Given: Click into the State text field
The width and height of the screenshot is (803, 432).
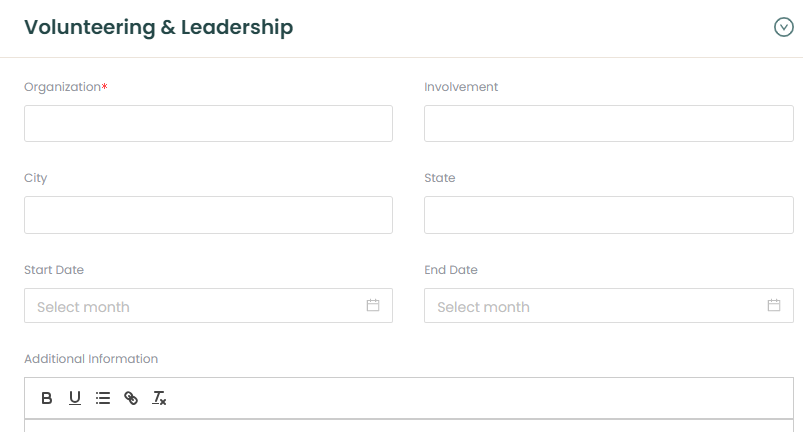Looking at the screenshot, I should click(x=608, y=215).
